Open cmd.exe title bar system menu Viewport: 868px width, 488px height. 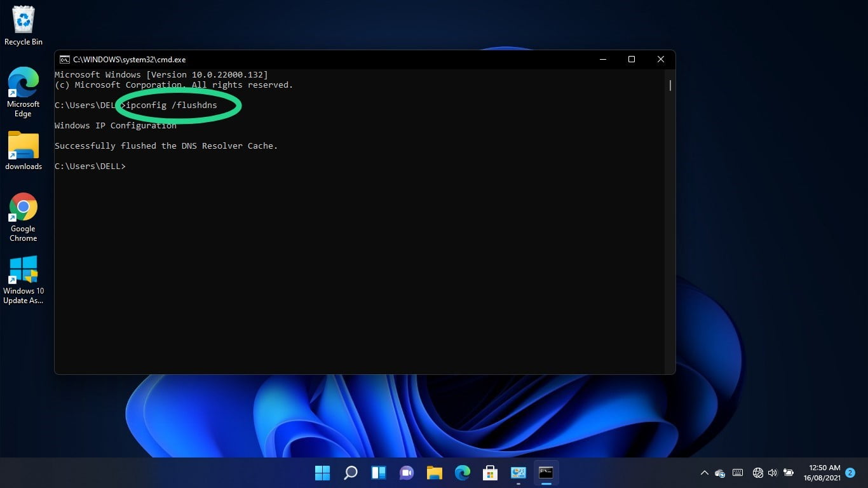pos(64,59)
